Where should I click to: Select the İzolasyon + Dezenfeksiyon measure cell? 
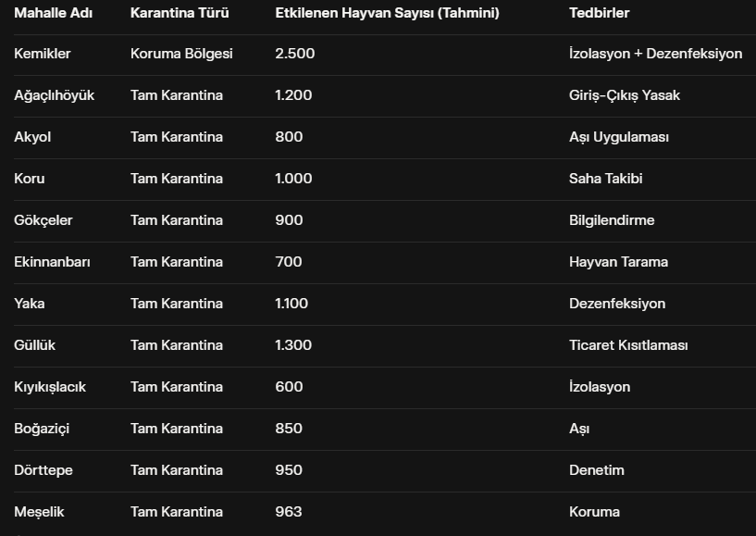point(655,54)
